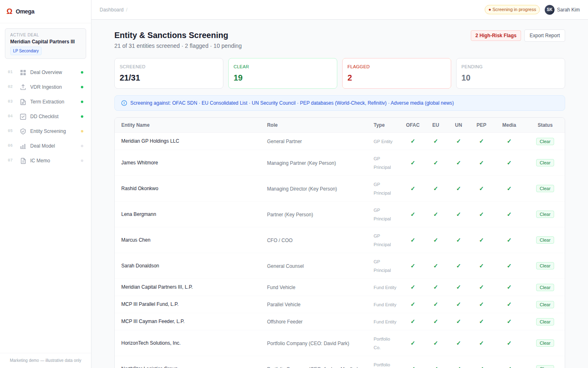Image resolution: width=588 pixels, height=368 pixels.
Task: Click the PEP checkmark for James Whitmore
Action: point(481,162)
